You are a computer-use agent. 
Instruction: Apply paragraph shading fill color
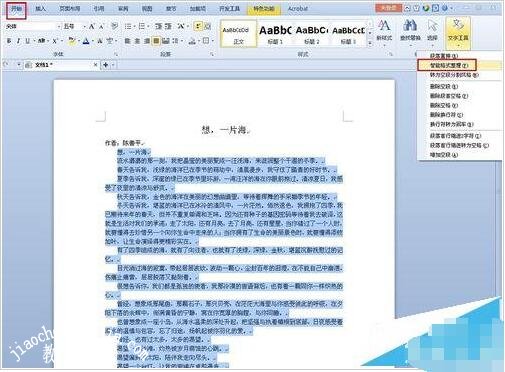click(x=192, y=41)
